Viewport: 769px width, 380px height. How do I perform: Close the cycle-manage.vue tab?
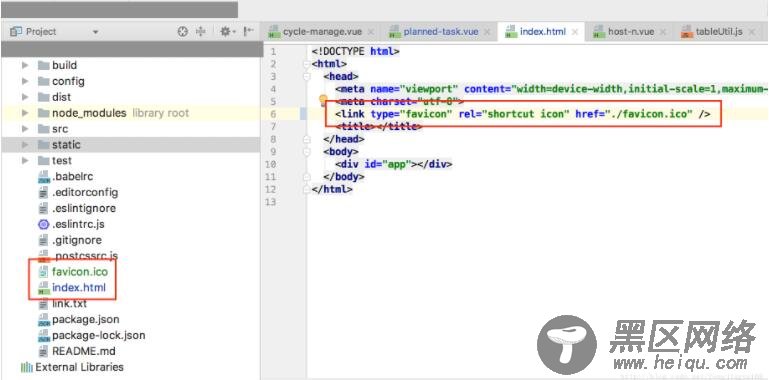(x=371, y=32)
